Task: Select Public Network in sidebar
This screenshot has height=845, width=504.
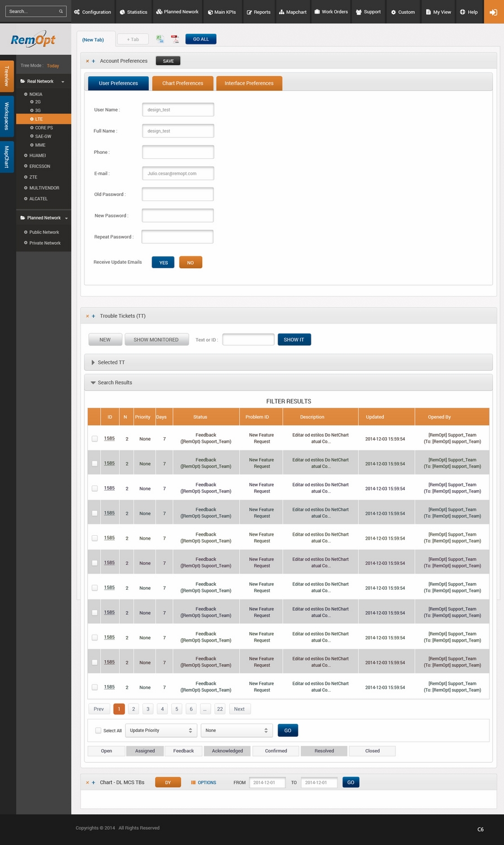Action: (x=44, y=232)
